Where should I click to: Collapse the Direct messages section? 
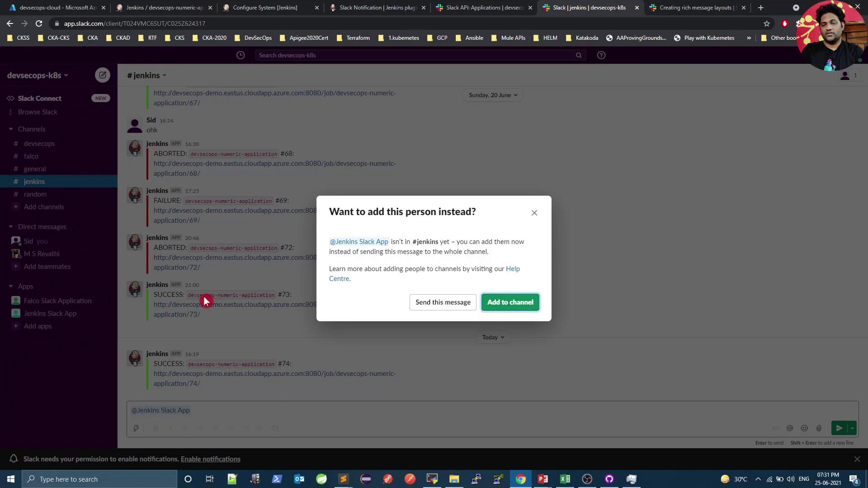(x=11, y=227)
